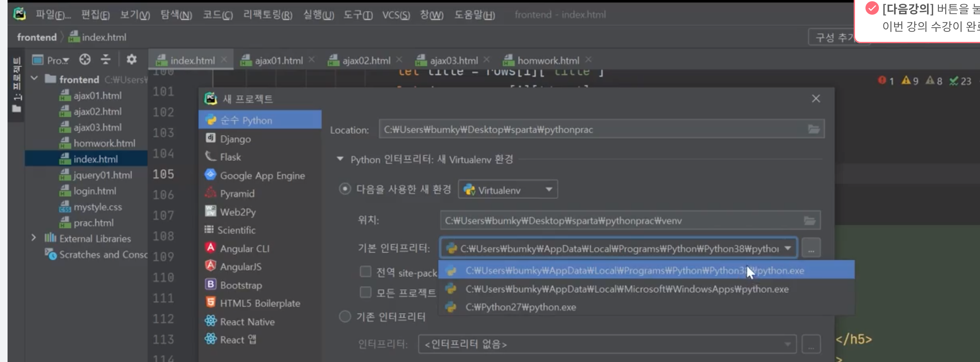Choose C:\Python27 python.exe option

click(x=646, y=307)
